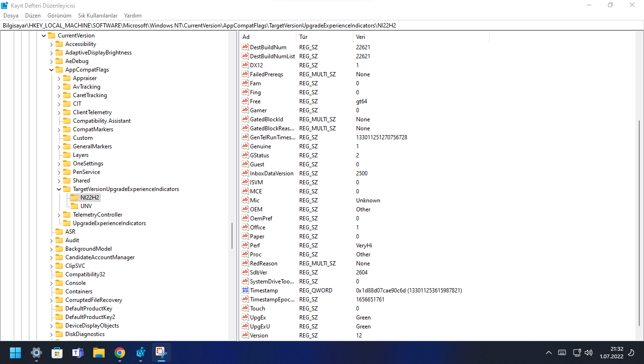Screen dimensions: 644x364
Task: Open the Görünüm menu
Action: click(x=59, y=16)
